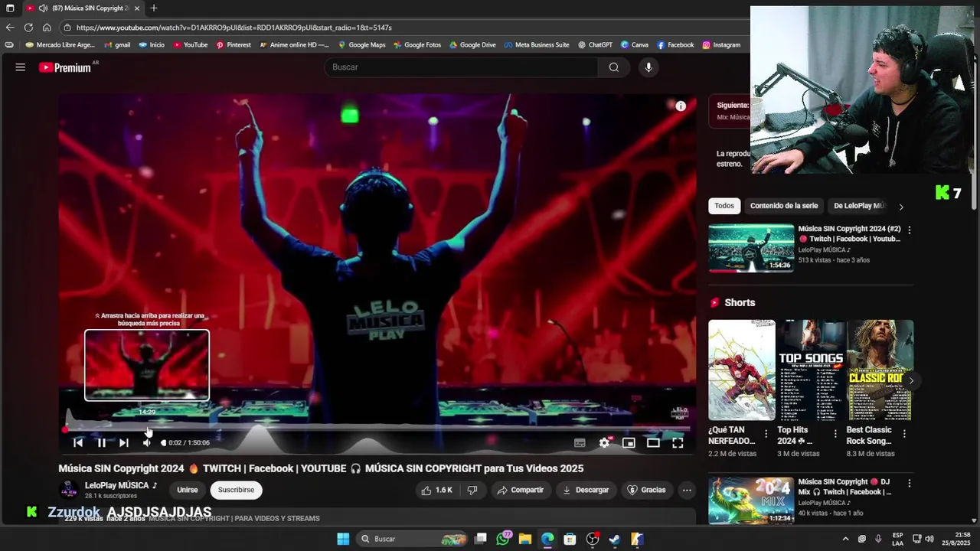Open options for the DJ Mix video
The image size is (980, 551).
click(910, 484)
